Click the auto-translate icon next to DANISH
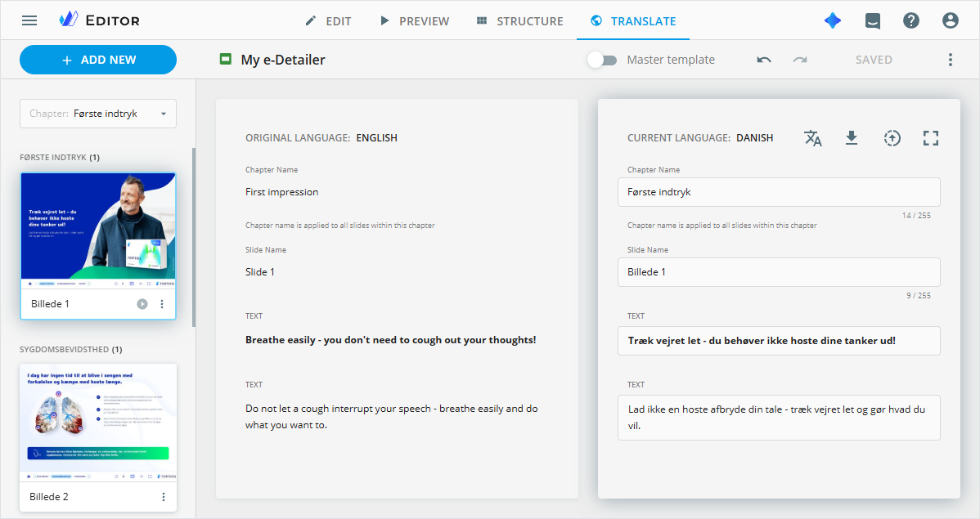980x519 pixels. point(812,138)
